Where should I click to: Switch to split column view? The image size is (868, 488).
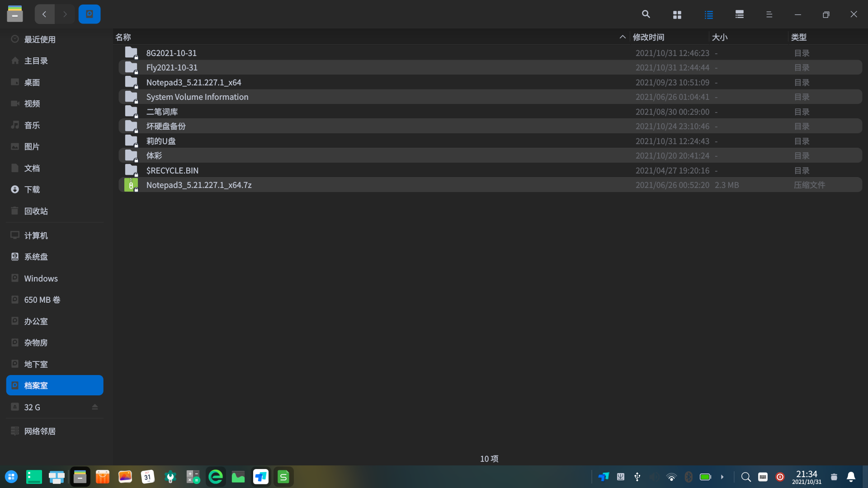[x=740, y=14]
